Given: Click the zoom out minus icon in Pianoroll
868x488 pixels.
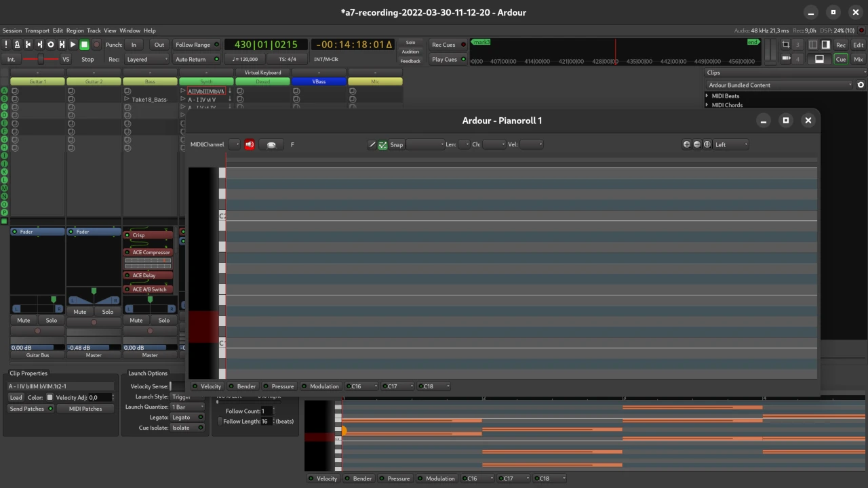Looking at the screenshot, I should point(697,144).
